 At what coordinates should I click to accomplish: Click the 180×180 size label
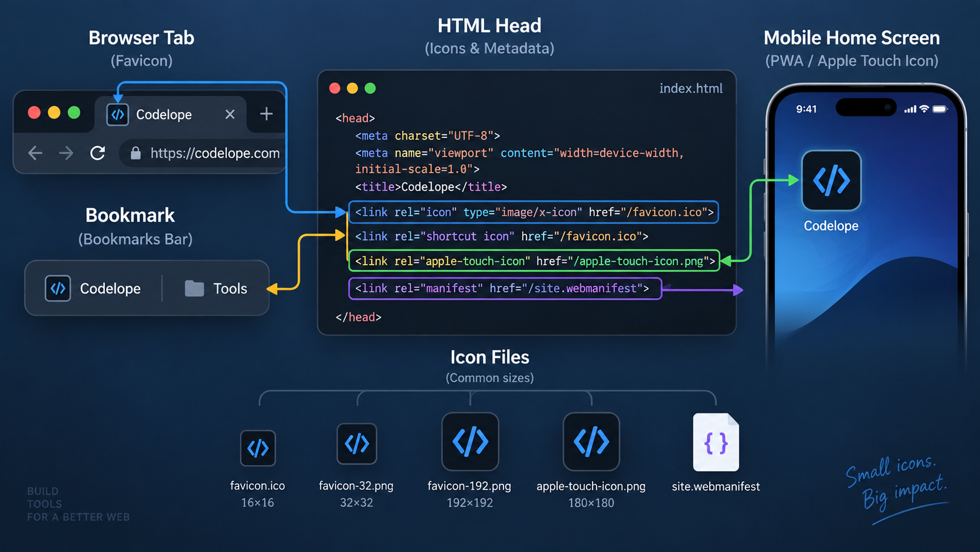point(591,503)
